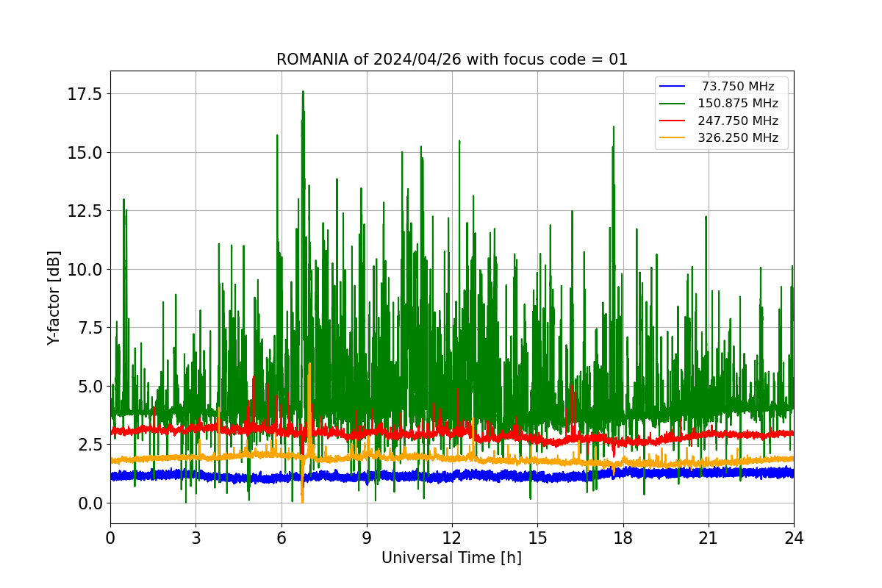Click the red line swatch in the legend
Viewport: 882px width, 588px height.
tap(673, 121)
